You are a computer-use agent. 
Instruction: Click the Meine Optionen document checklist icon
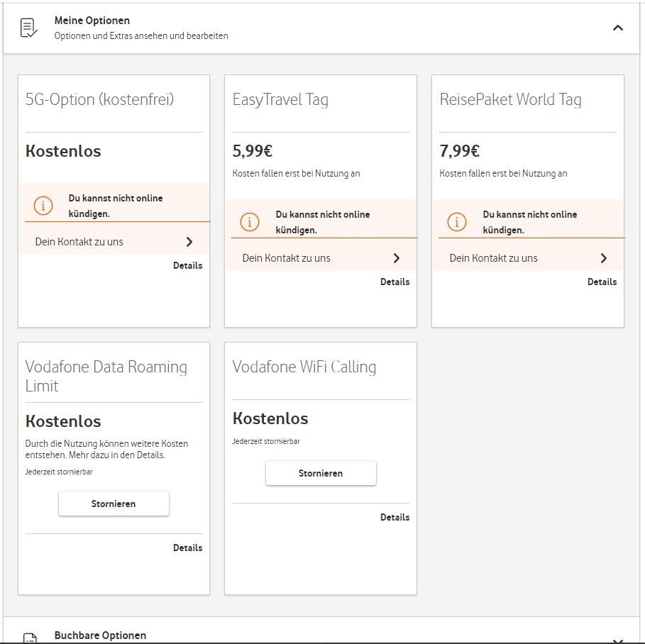[x=28, y=28]
